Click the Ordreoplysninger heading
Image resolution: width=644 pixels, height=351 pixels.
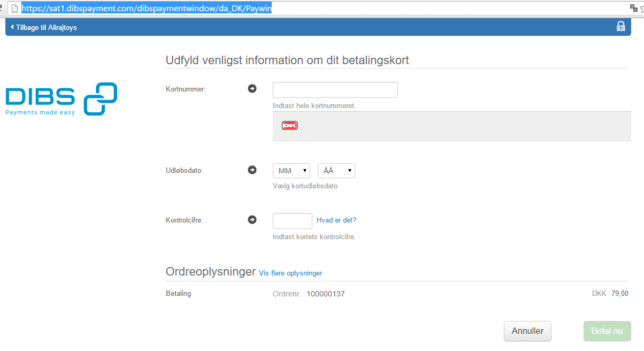pos(211,272)
